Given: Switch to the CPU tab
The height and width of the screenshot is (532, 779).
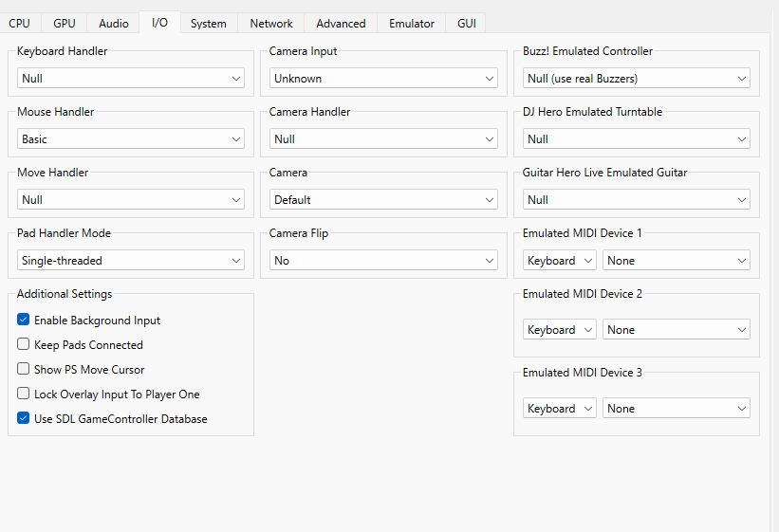Looking at the screenshot, I should click(19, 24).
